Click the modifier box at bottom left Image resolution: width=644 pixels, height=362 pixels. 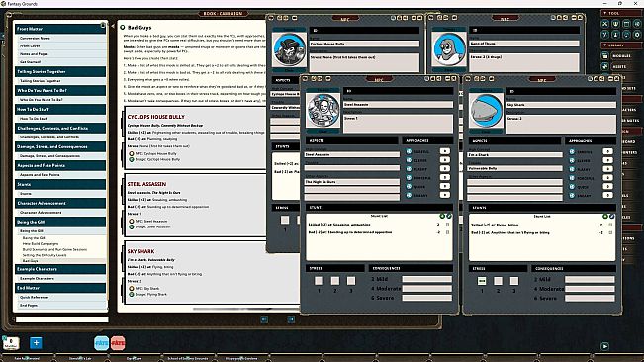(11, 342)
